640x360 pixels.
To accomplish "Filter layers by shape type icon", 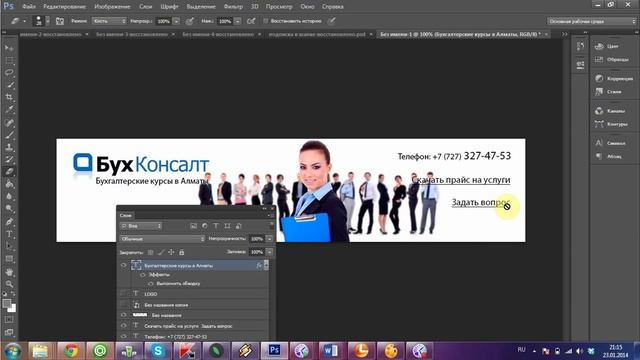I will pyautogui.click(x=227, y=226).
